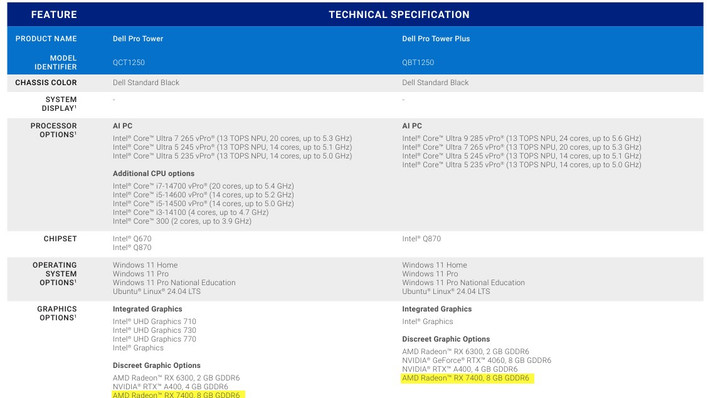The height and width of the screenshot is (398, 708).
Task: Click Intel Q870 in Dell Pro Tower Plus column
Action: [421, 239]
